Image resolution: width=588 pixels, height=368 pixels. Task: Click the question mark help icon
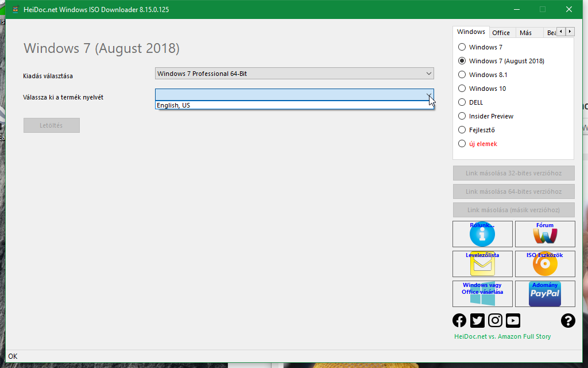[568, 320]
